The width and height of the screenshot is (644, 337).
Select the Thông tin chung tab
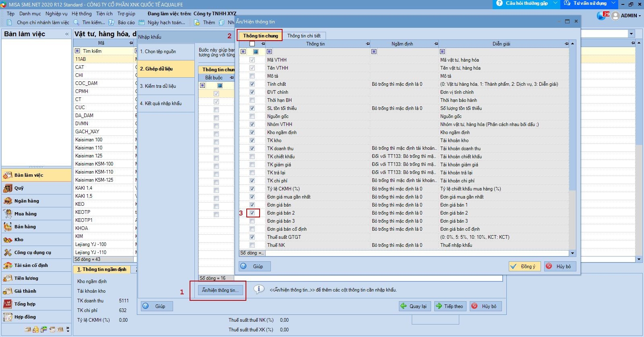point(260,36)
